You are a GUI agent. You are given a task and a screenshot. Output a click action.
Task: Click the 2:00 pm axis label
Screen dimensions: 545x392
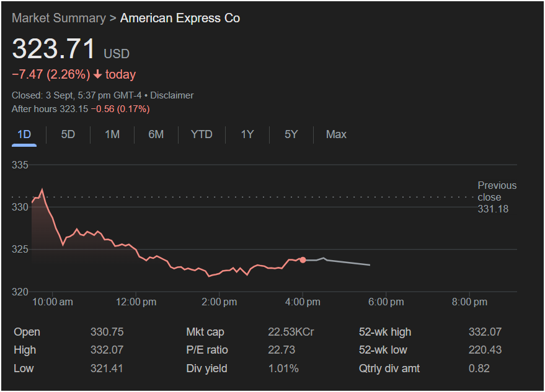click(219, 302)
